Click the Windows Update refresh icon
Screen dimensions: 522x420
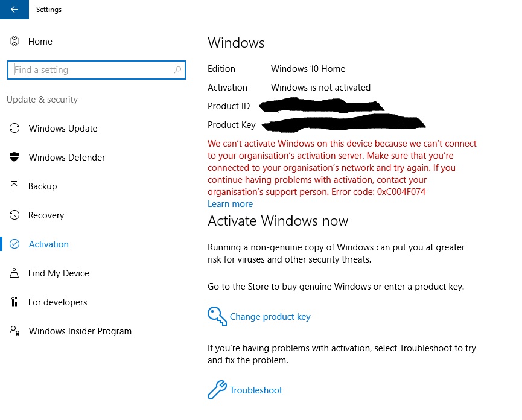(x=14, y=128)
